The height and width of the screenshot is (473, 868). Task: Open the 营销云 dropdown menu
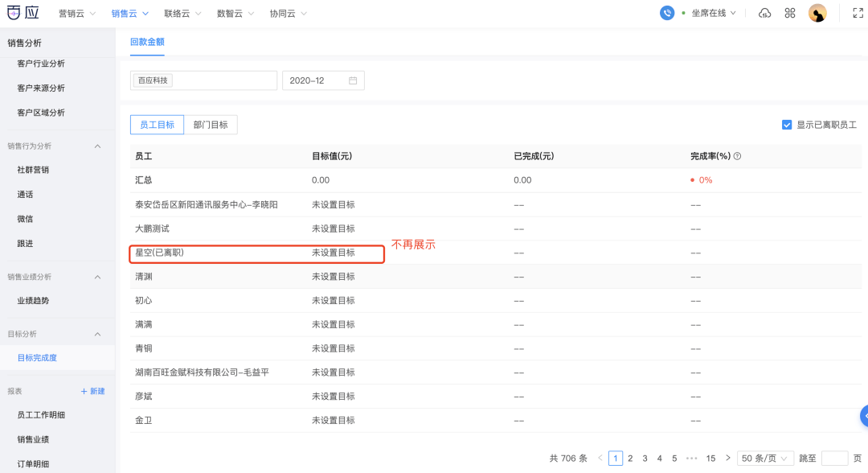click(77, 14)
